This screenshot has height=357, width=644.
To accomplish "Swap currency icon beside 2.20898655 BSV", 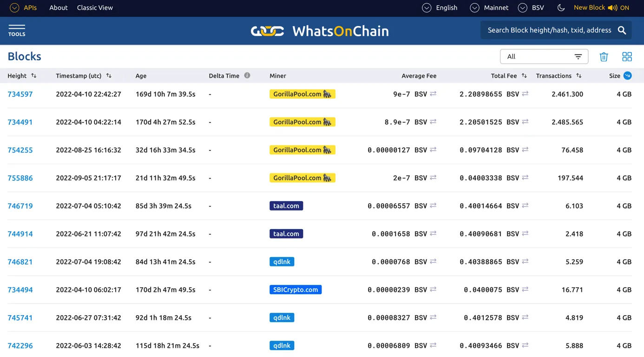I will (x=525, y=94).
